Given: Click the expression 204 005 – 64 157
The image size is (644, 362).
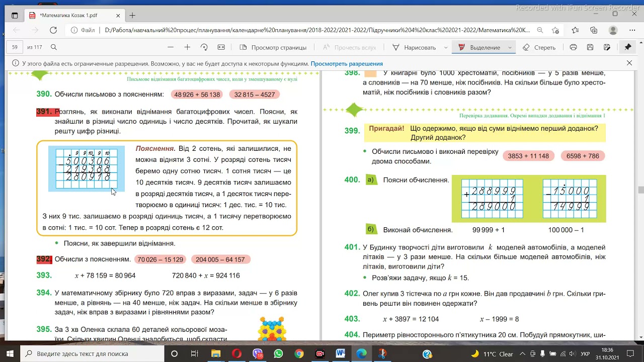Looking at the screenshot, I should click(x=220, y=259).
